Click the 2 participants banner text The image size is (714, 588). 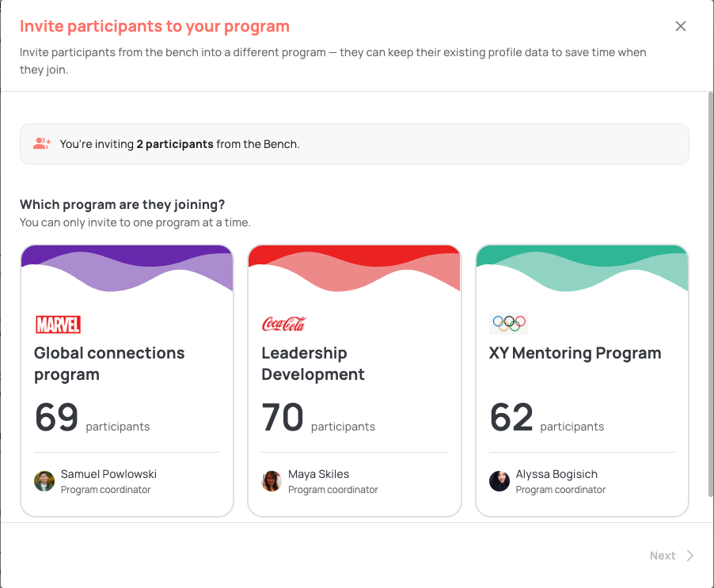tap(175, 144)
